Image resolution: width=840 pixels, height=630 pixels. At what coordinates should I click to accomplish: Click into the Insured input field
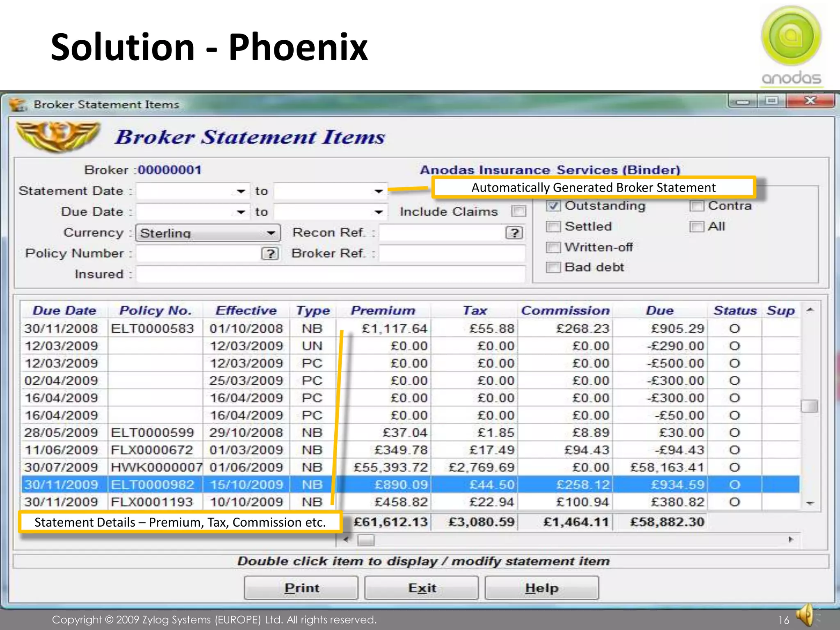pyautogui.click(x=331, y=274)
